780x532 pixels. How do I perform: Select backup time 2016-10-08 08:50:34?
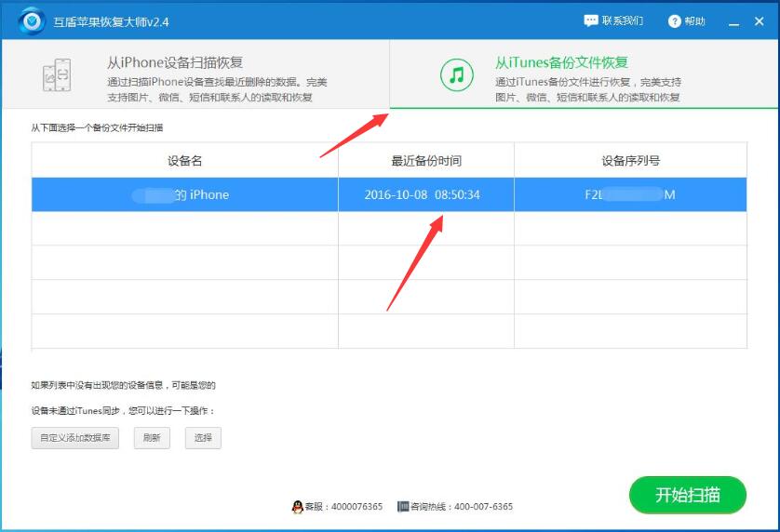tap(426, 194)
